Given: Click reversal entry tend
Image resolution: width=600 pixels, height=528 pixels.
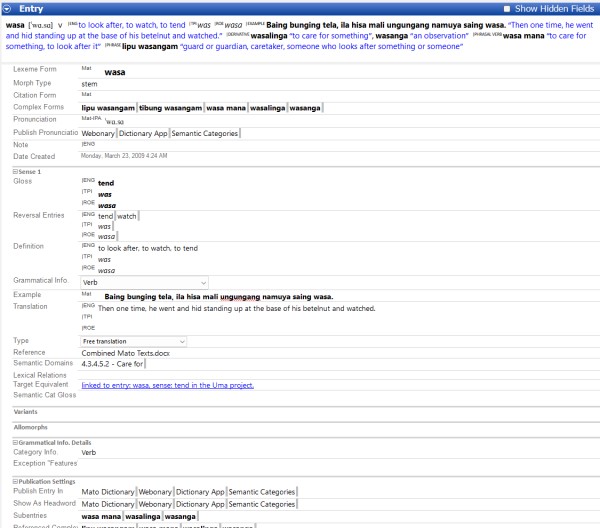Looking at the screenshot, I should [x=106, y=216].
